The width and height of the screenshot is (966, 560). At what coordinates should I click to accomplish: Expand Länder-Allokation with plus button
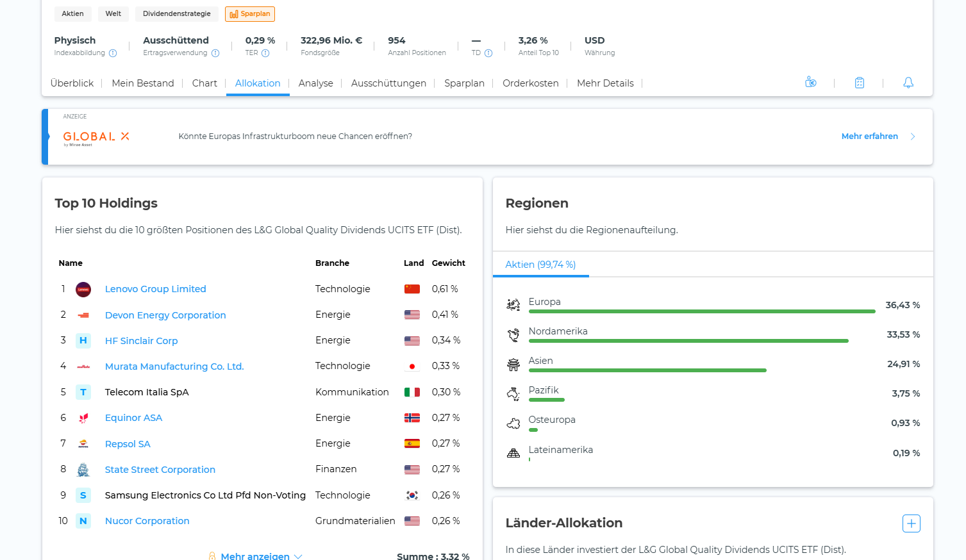(912, 523)
